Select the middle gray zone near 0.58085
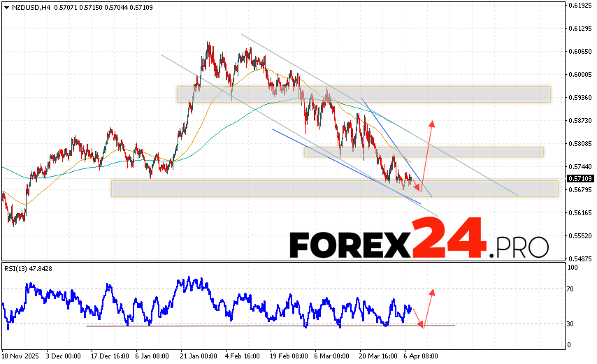 pos(423,152)
